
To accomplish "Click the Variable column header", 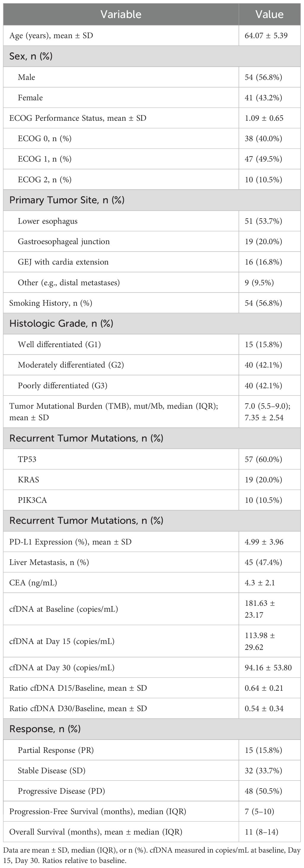I will pyautogui.click(x=121, y=14).
